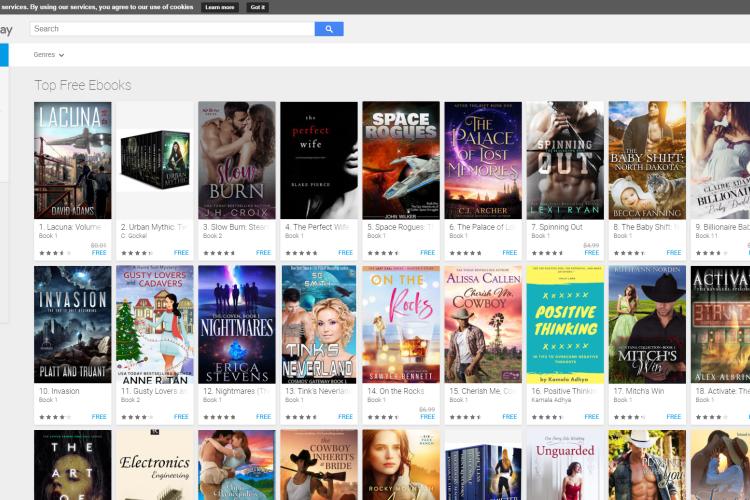Viewport: 750px width, 500px height.
Task: Click the Learn more cookie button
Action: [x=220, y=7]
